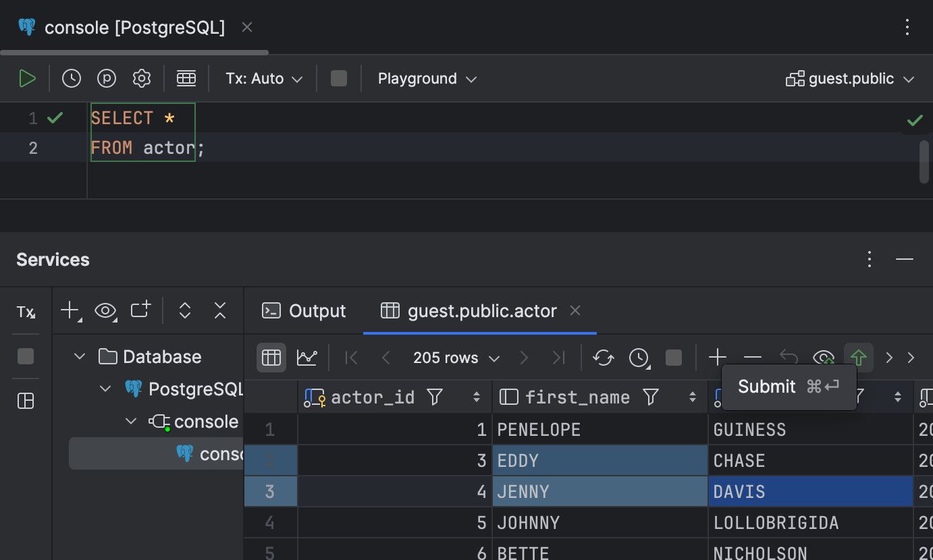Screen dimensions: 933x560
Task: Click the guest.public schema selector
Action: click(849, 78)
